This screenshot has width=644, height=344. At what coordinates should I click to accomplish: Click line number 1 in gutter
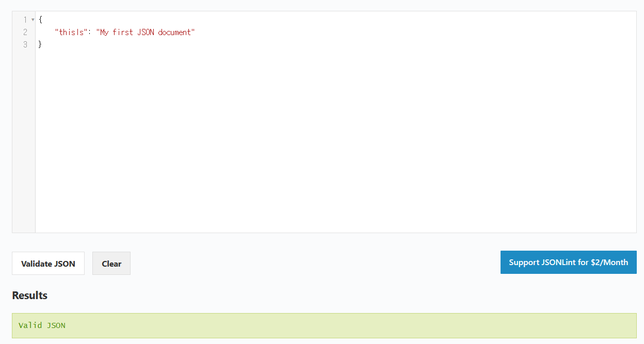[x=25, y=20]
